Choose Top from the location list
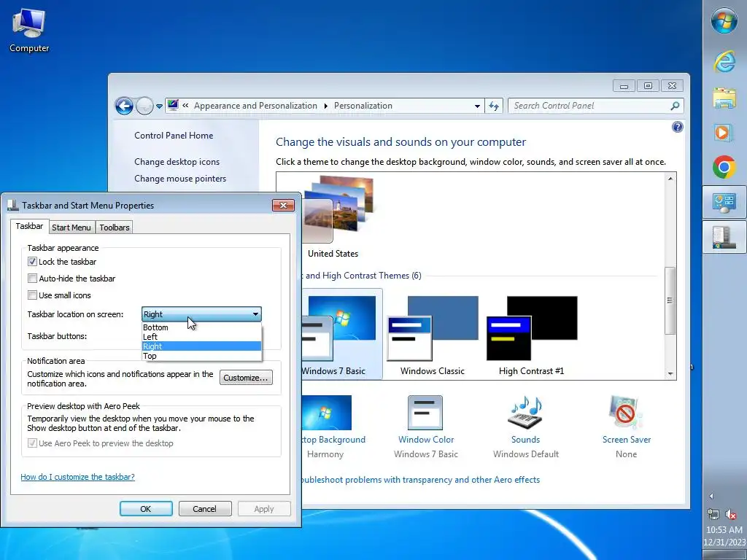The image size is (747, 560). pyautogui.click(x=201, y=356)
